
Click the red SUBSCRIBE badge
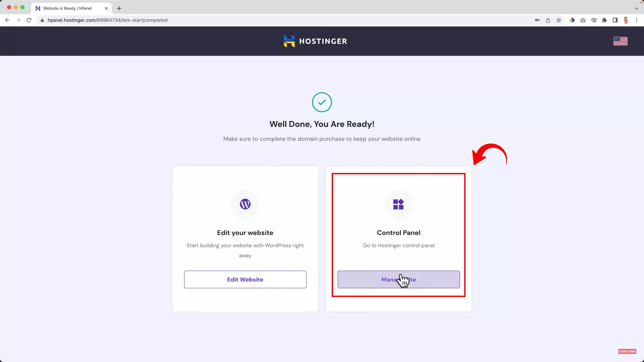(627, 351)
